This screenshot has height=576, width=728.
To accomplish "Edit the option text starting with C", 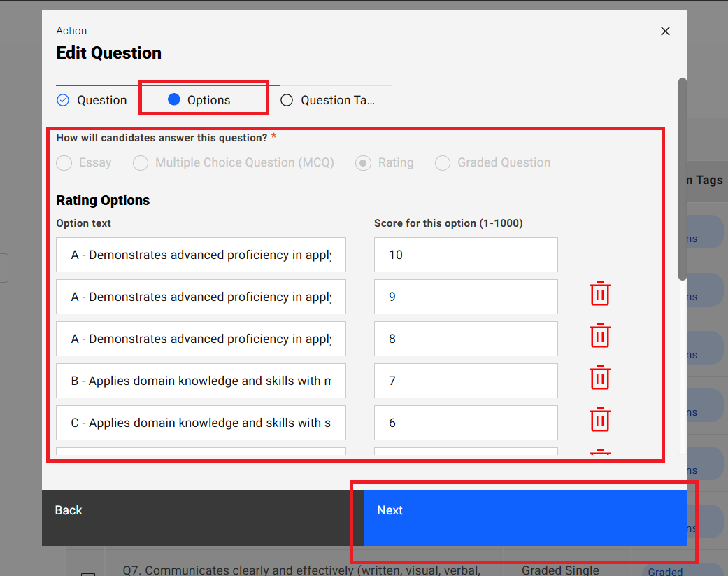I will (201, 423).
